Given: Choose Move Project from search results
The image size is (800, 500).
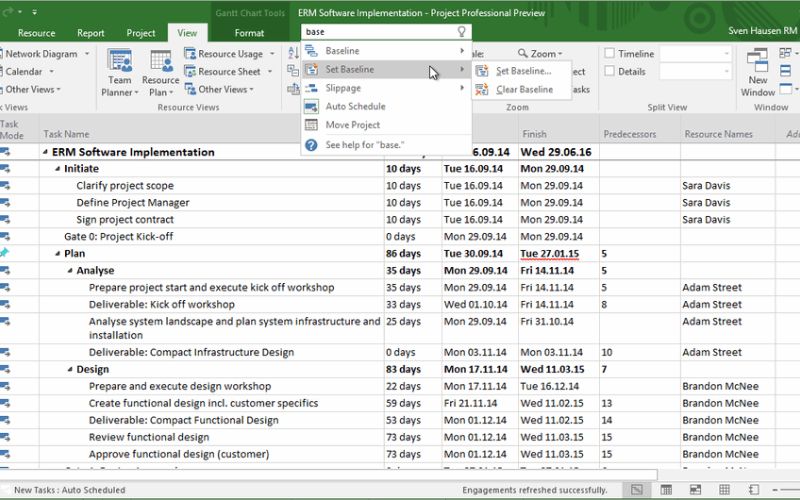Looking at the screenshot, I should point(385,124).
